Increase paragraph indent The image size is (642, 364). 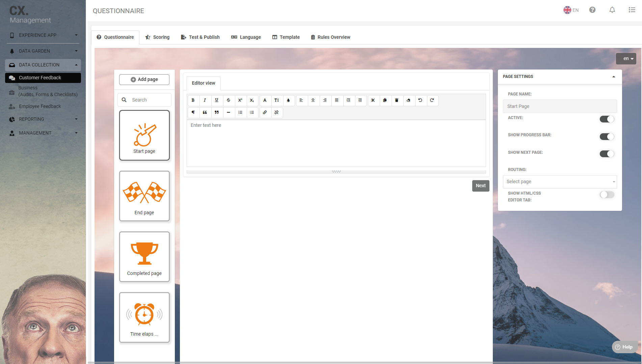(x=349, y=100)
